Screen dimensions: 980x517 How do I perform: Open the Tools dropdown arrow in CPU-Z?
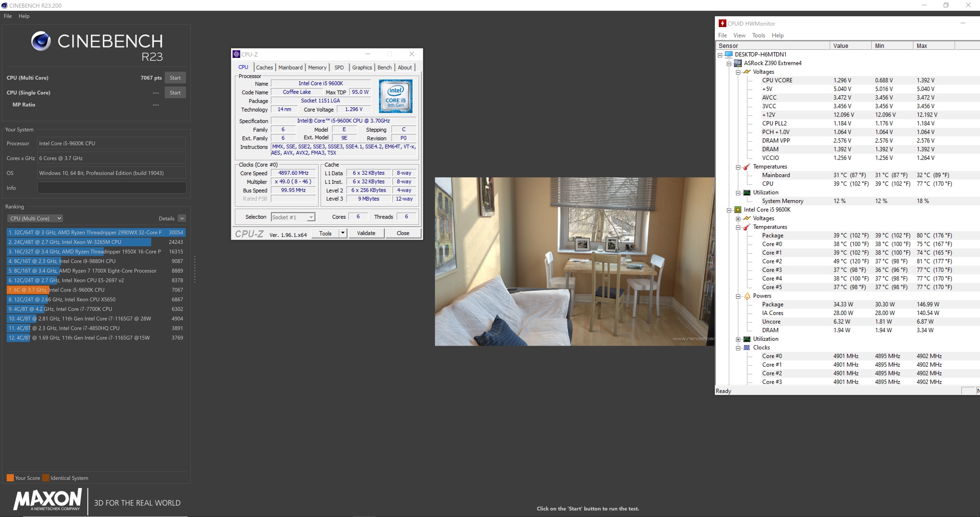click(343, 233)
